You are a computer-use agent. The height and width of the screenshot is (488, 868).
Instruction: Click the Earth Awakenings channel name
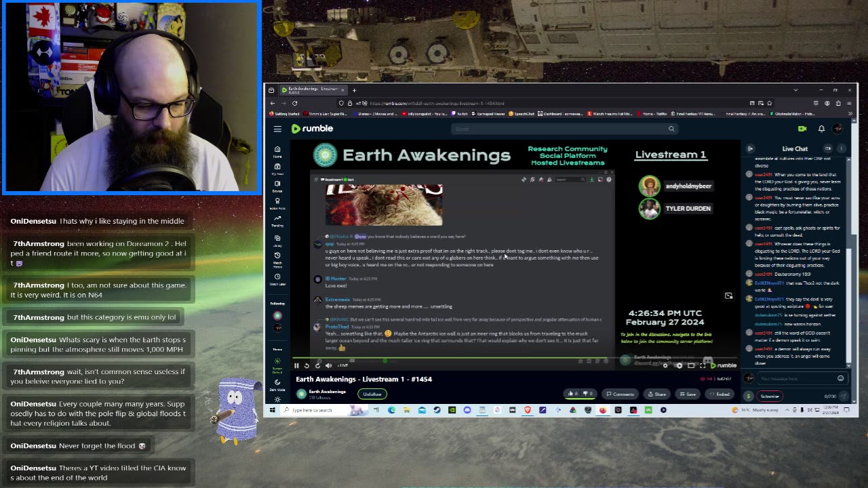pos(328,391)
